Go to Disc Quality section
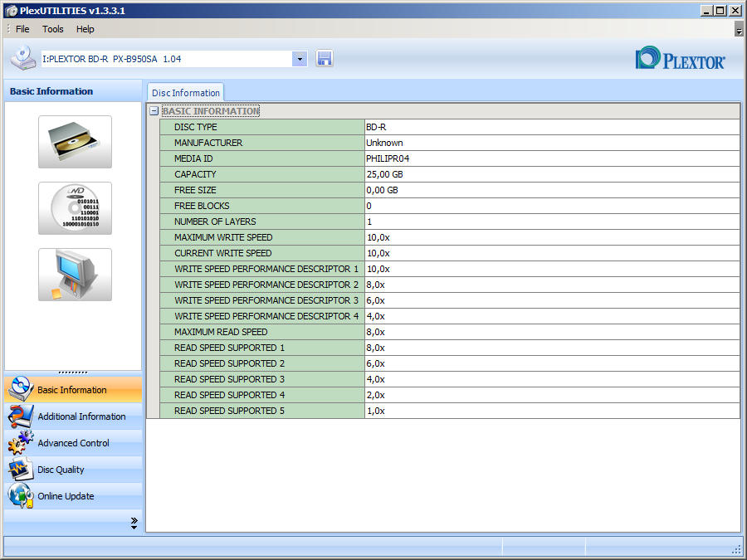 73,470
